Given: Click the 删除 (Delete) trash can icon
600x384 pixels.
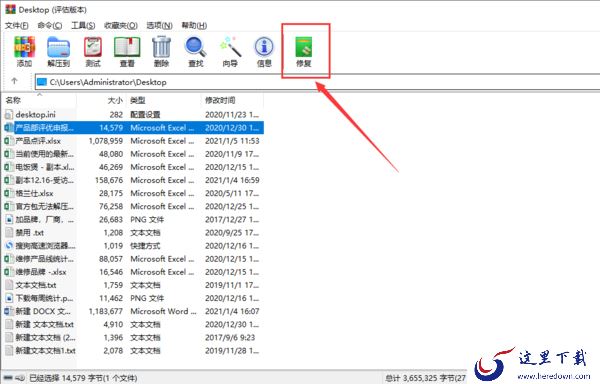Looking at the screenshot, I should tap(161, 51).
